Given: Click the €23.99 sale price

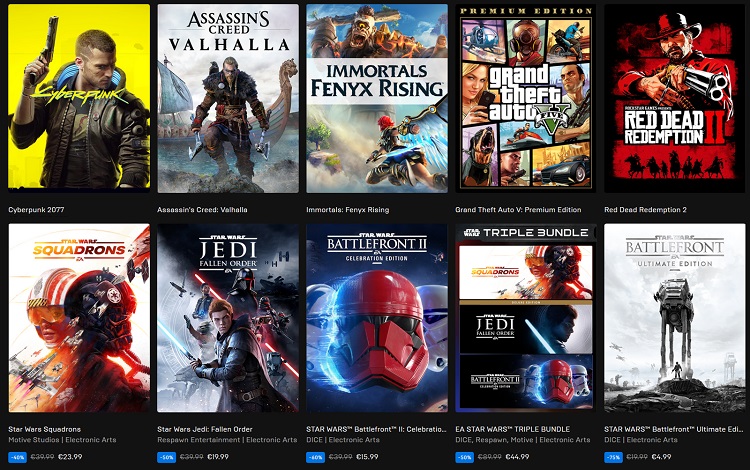Looking at the screenshot, I should (x=70, y=457).
